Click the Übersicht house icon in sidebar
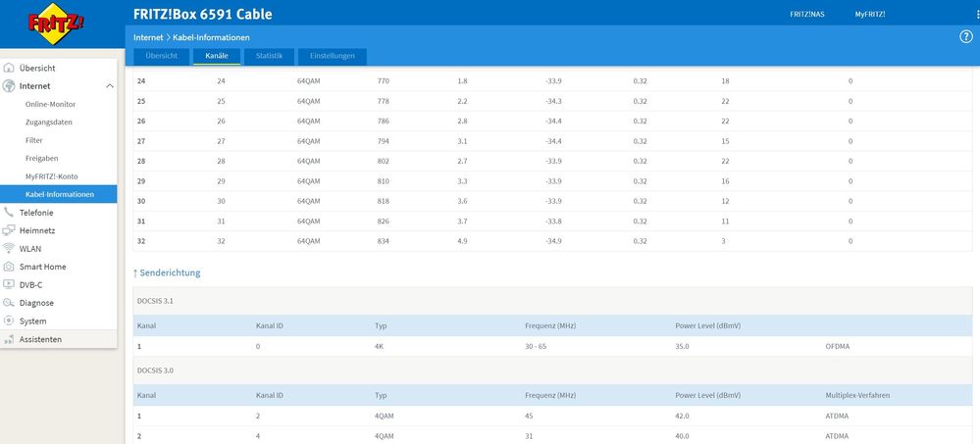The height and width of the screenshot is (444, 980). tap(9, 68)
